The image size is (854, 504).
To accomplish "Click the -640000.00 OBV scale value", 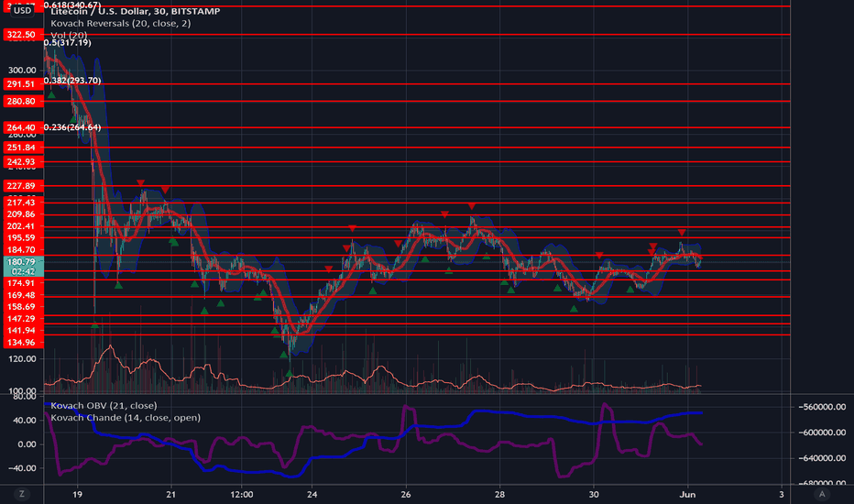I will tap(821, 458).
